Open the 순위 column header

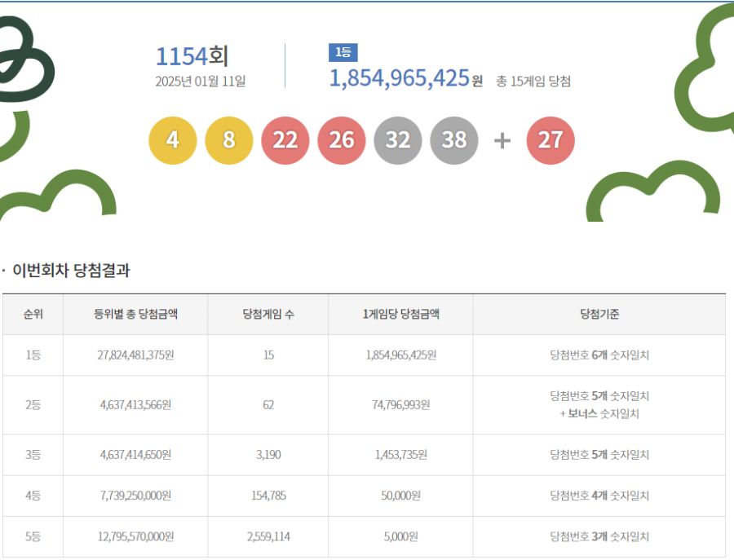click(x=33, y=314)
